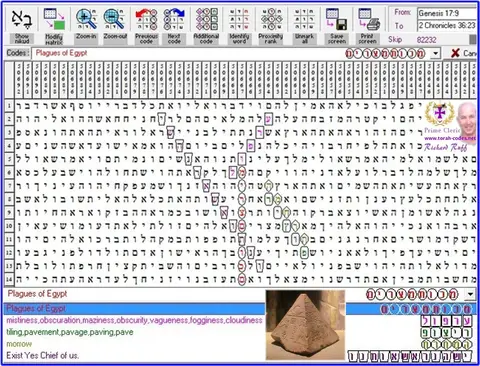Click the To field showing 2 Chronicles 36:23
This screenshot has width=480, height=366.
[447, 25]
